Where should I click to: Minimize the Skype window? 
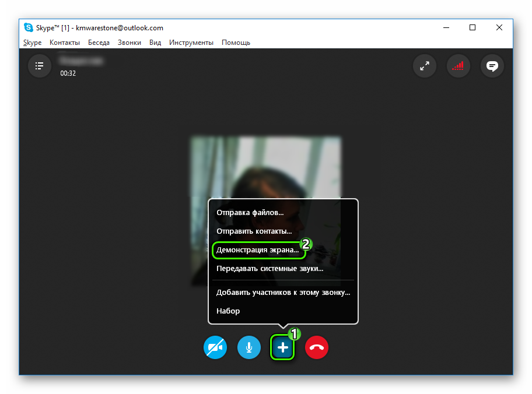pyautogui.click(x=446, y=27)
